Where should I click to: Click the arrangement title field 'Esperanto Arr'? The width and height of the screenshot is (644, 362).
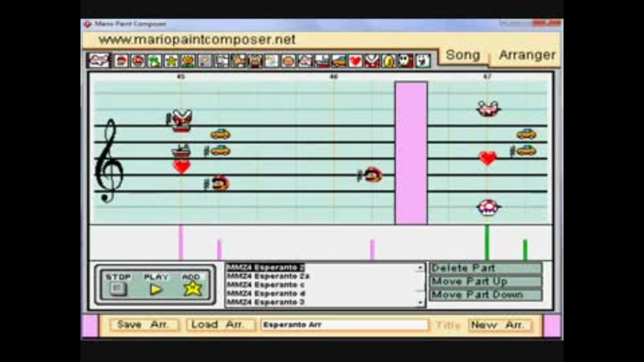344,324
